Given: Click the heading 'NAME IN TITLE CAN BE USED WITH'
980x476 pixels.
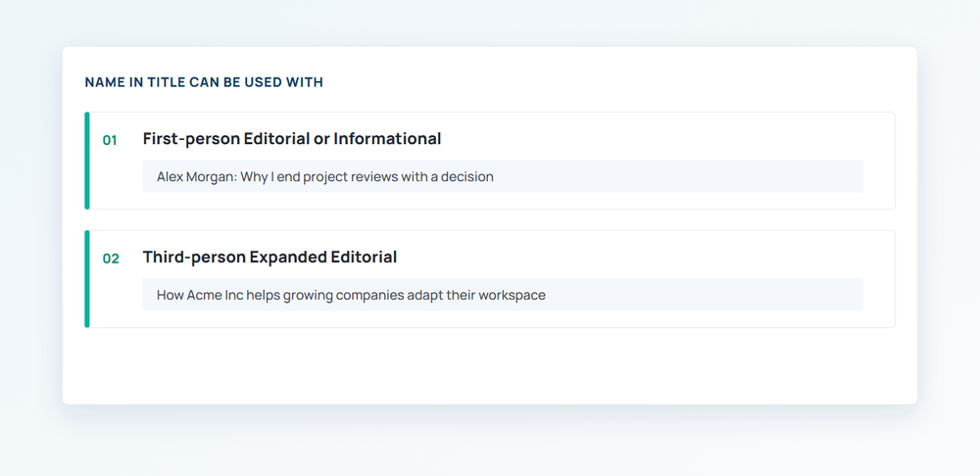Looking at the screenshot, I should [204, 82].
